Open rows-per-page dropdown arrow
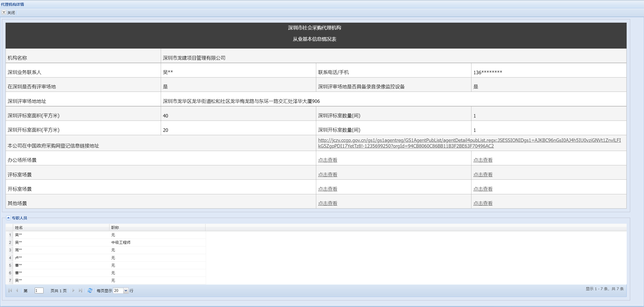The height and width of the screenshot is (307, 644). coord(126,290)
